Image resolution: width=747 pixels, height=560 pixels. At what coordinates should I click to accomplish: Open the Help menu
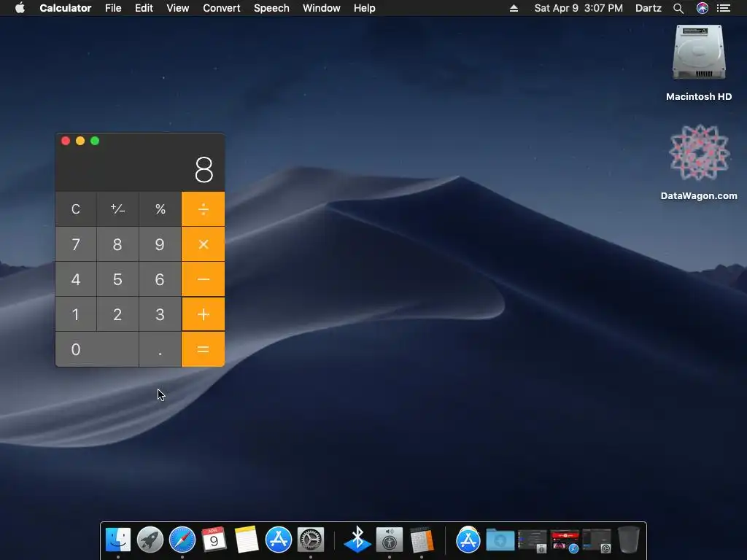coord(365,8)
